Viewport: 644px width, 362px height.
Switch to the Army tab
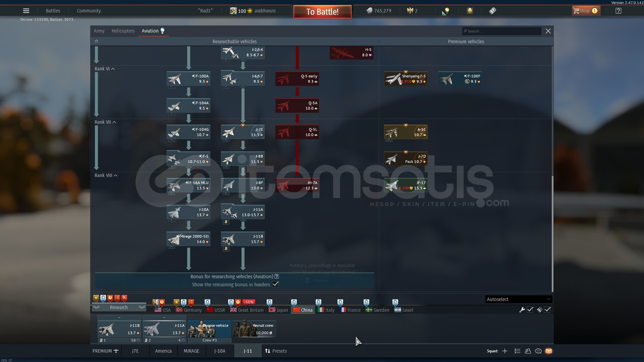click(99, 31)
